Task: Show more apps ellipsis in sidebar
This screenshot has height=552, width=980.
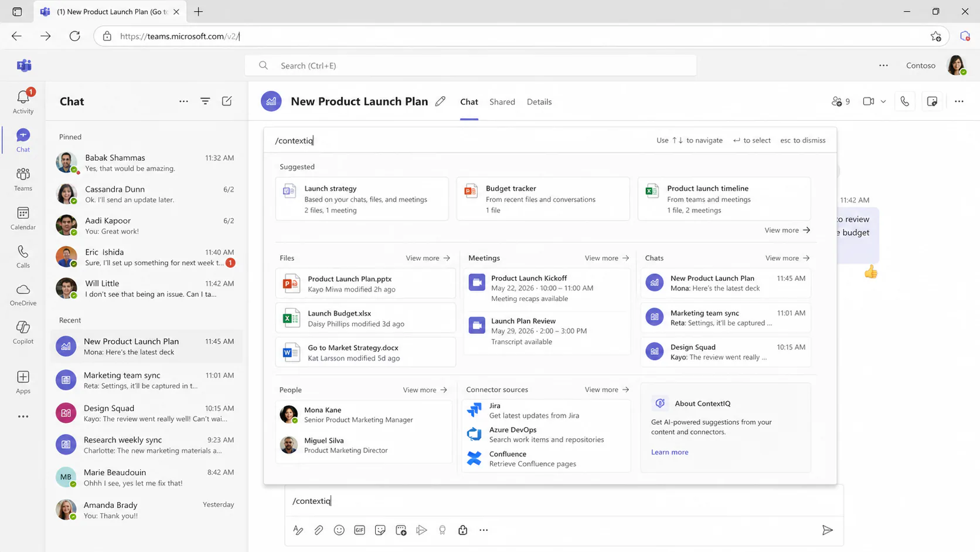Action: [x=23, y=416]
